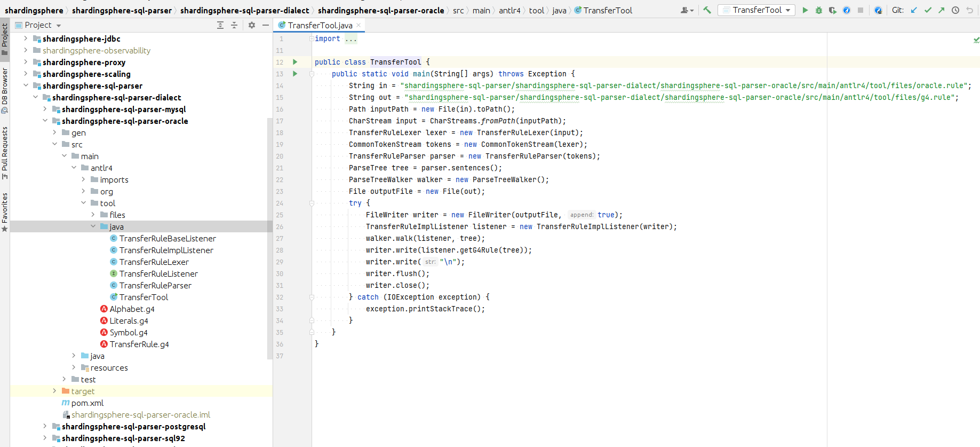Click the Build project hammer icon
The height and width of the screenshot is (447, 980).
[707, 10]
